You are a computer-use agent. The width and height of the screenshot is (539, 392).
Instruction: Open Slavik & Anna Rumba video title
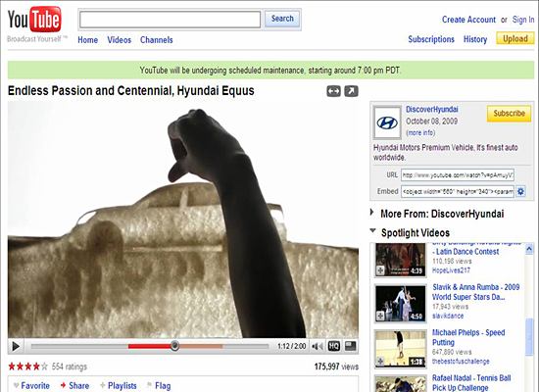point(475,292)
